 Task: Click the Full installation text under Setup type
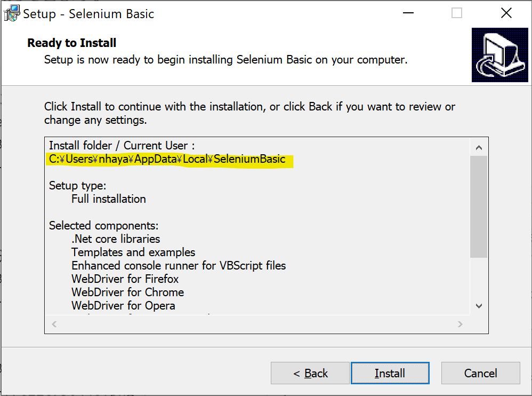[108, 199]
